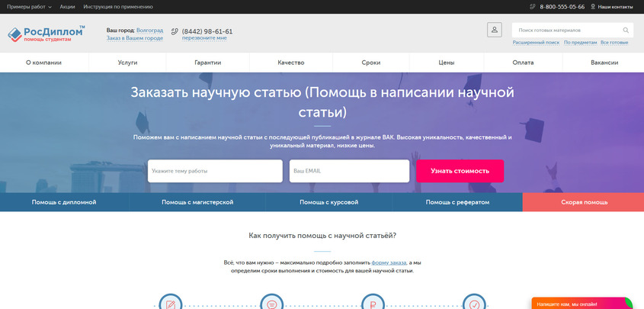This screenshot has width=644, height=309.
Task: Click Заказ в Вашем городе link
Action: coord(135,38)
